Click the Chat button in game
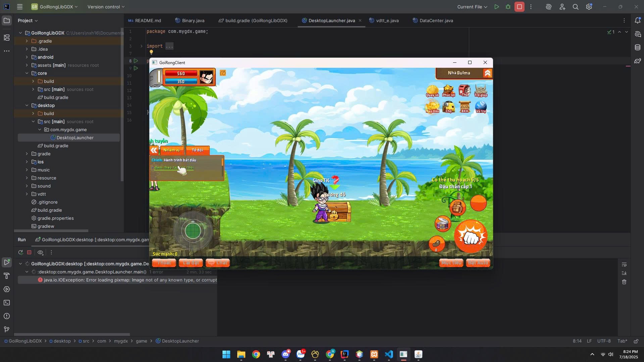The width and height of the screenshot is (644, 362). click(x=217, y=263)
